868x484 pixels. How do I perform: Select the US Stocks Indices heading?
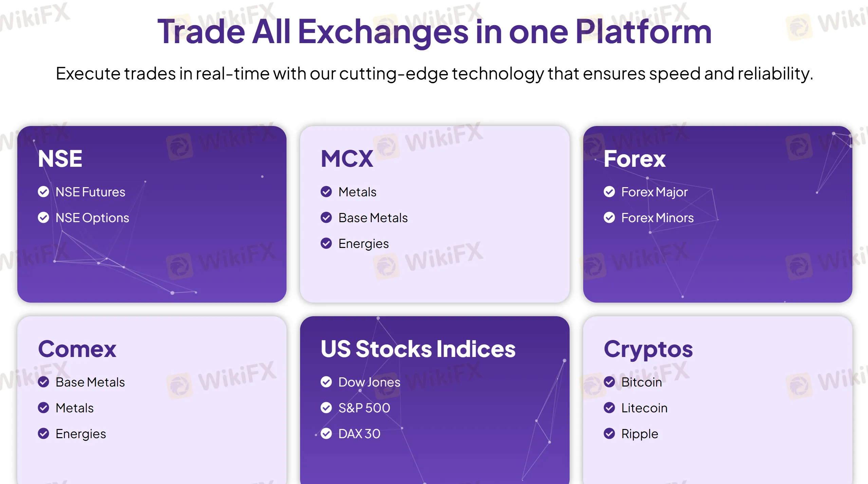418,349
